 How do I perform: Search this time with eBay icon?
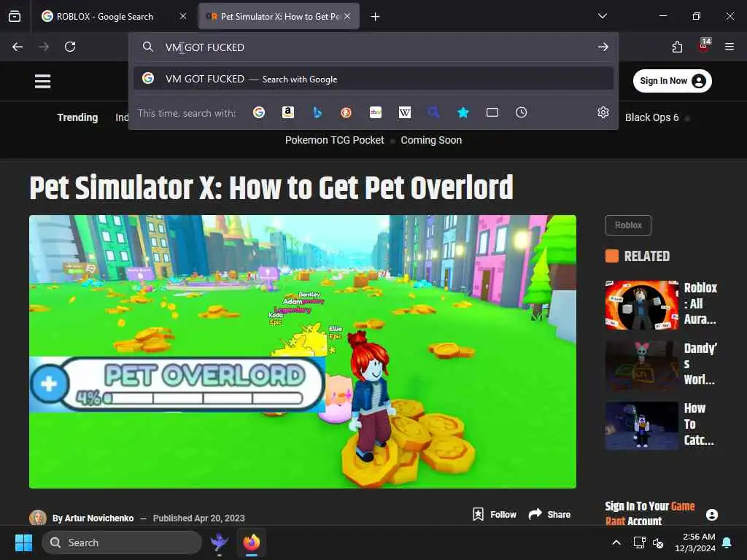376,112
